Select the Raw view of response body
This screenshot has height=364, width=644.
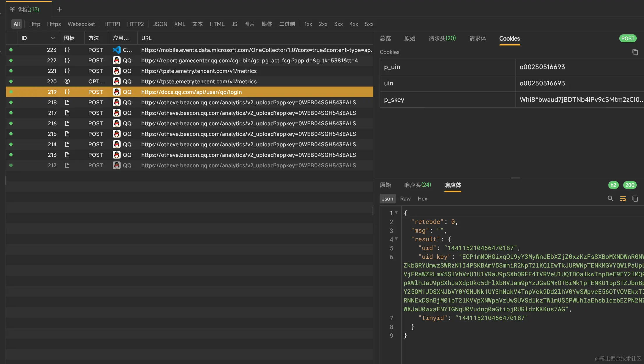[x=405, y=199]
